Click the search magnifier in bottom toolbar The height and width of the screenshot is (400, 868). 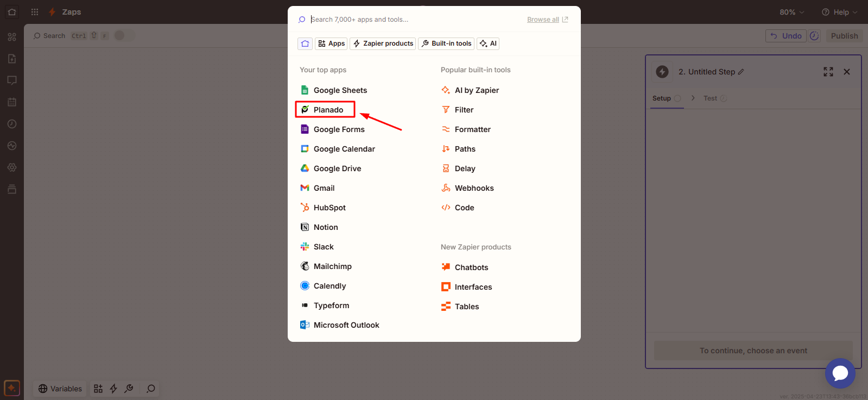click(151, 389)
